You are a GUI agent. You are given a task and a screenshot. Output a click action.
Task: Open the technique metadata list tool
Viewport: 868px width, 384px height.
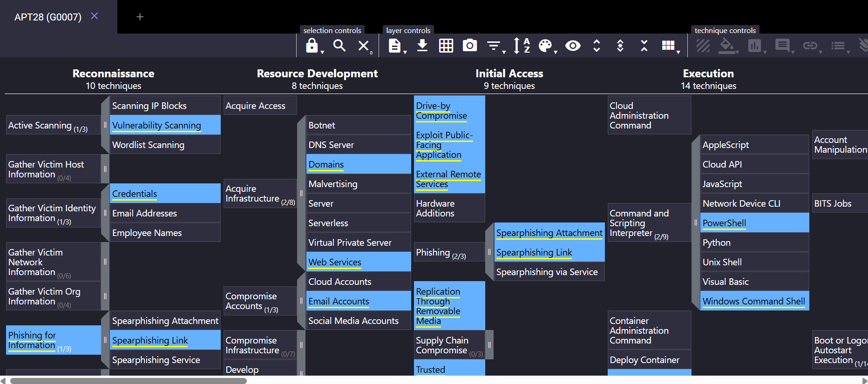[838, 46]
